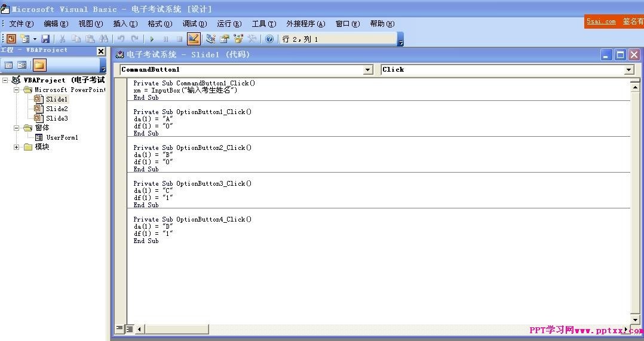Image resolution: width=644 pixels, height=341 pixels.
Task: Expand the 模块 folder in project tree
Action: pyautogui.click(x=17, y=147)
